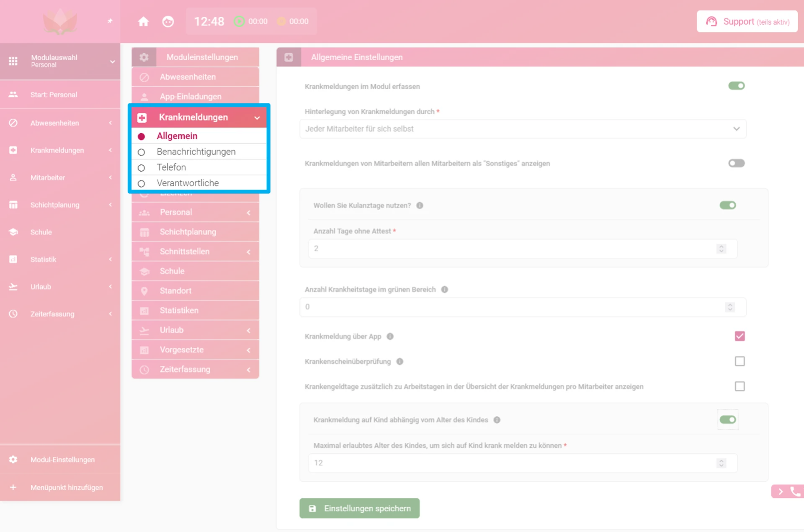The image size is (804, 532).
Task: Open Abwesenheiten in module settings
Action: tap(195, 77)
